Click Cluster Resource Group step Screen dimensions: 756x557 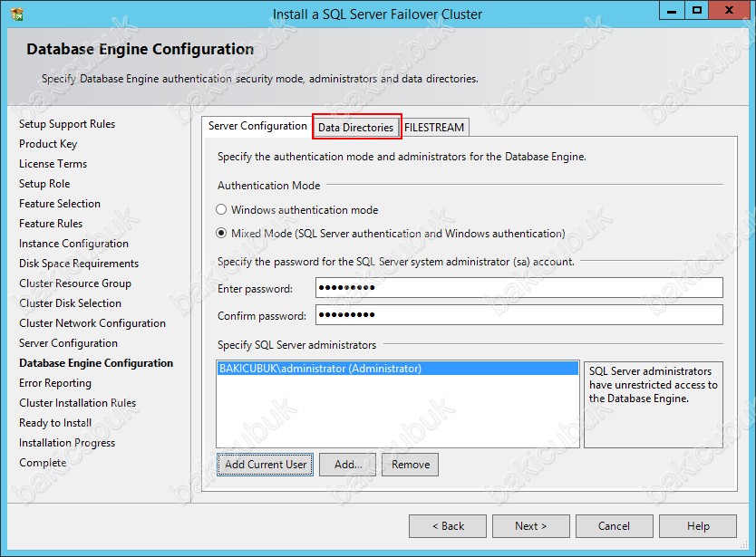click(75, 283)
